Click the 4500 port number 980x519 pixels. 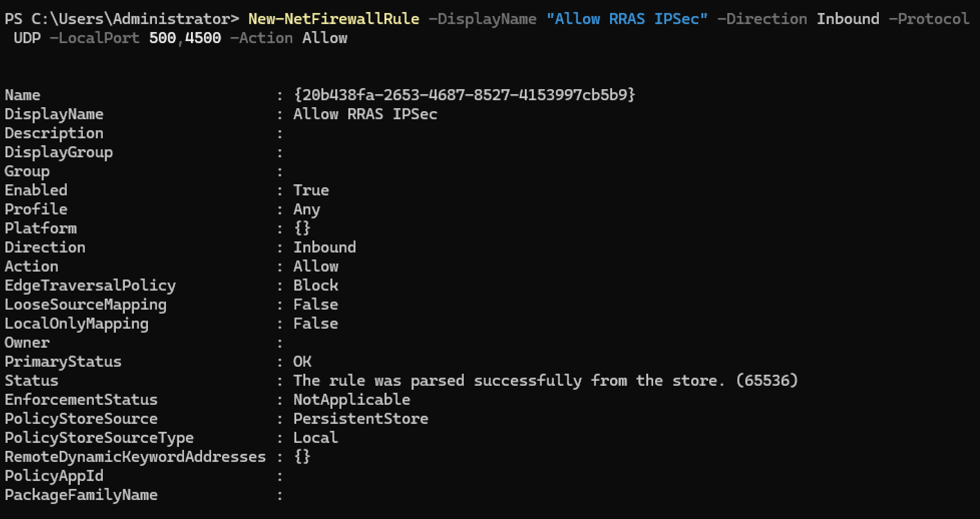[x=203, y=38]
